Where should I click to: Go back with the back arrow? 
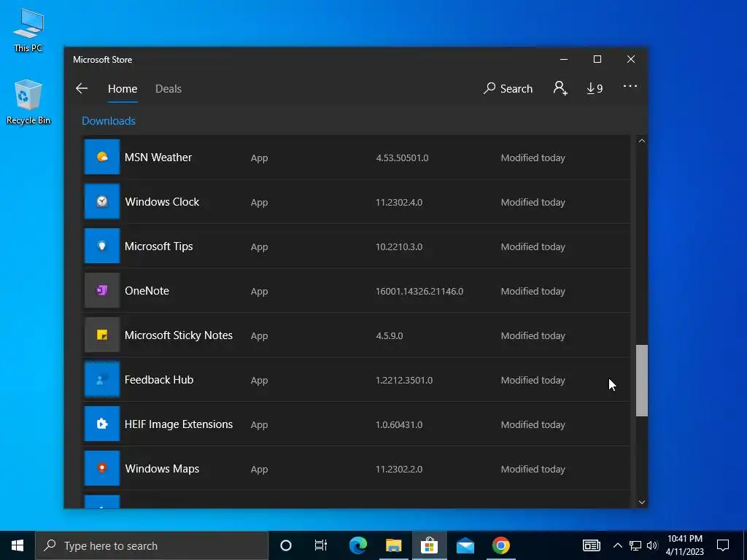point(82,88)
